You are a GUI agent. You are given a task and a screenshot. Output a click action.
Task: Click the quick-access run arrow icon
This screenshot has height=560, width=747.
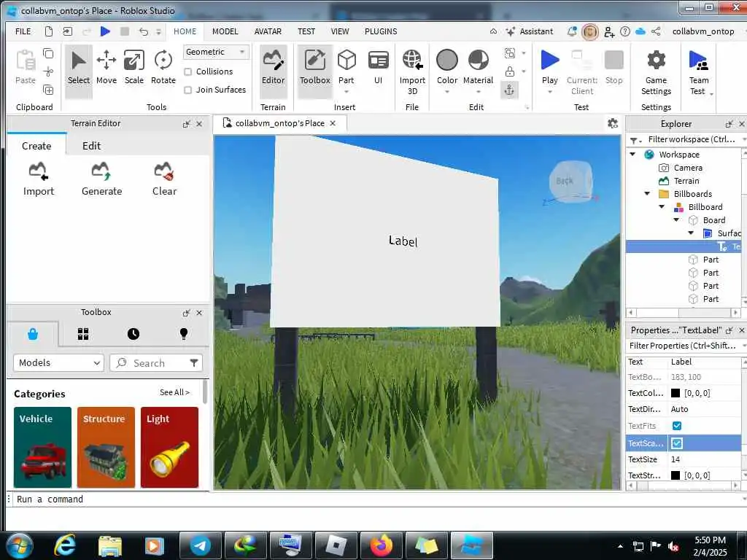click(x=105, y=31)
